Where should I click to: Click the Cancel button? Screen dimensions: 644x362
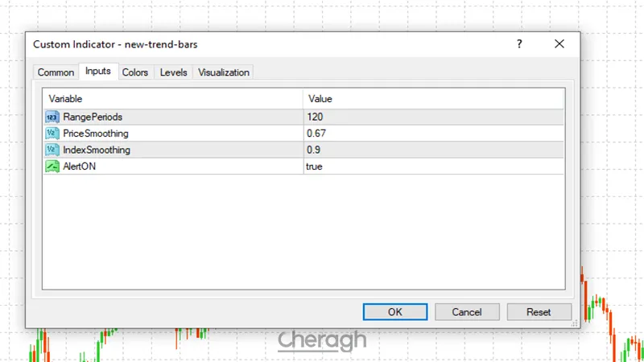coord(467,312)
